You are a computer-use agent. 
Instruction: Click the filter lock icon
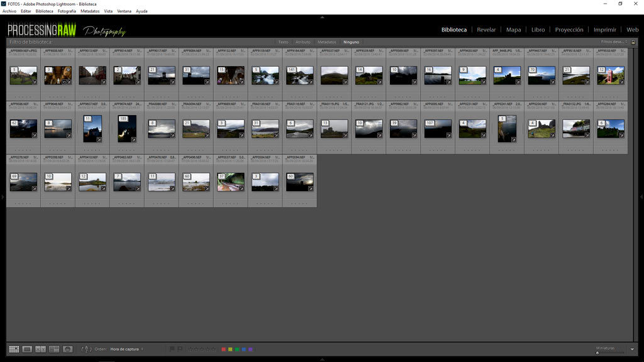click(x=633, y=42)
